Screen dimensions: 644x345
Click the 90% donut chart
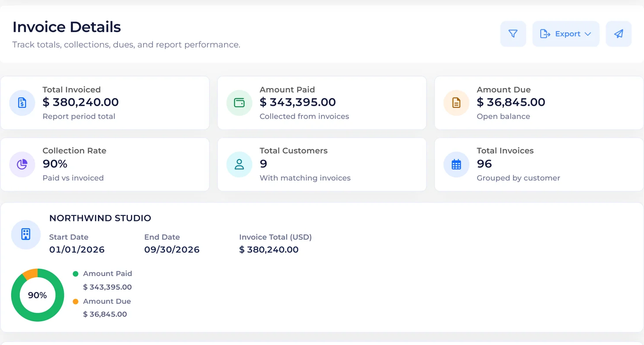38,295
